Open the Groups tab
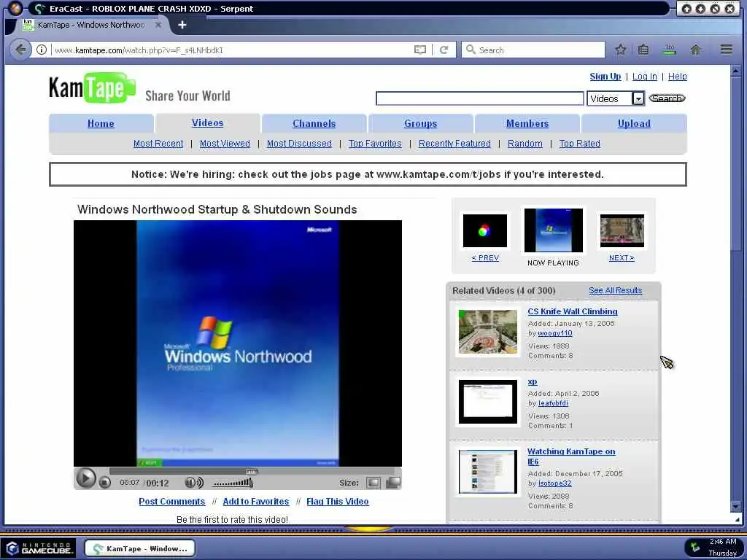Viewport: 747px width, 560px height. (x=420, y=123)
